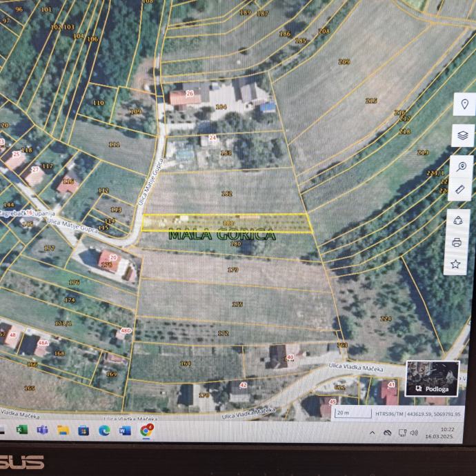
Task: Click house number marker 27
Action: [x=35, y=170]
